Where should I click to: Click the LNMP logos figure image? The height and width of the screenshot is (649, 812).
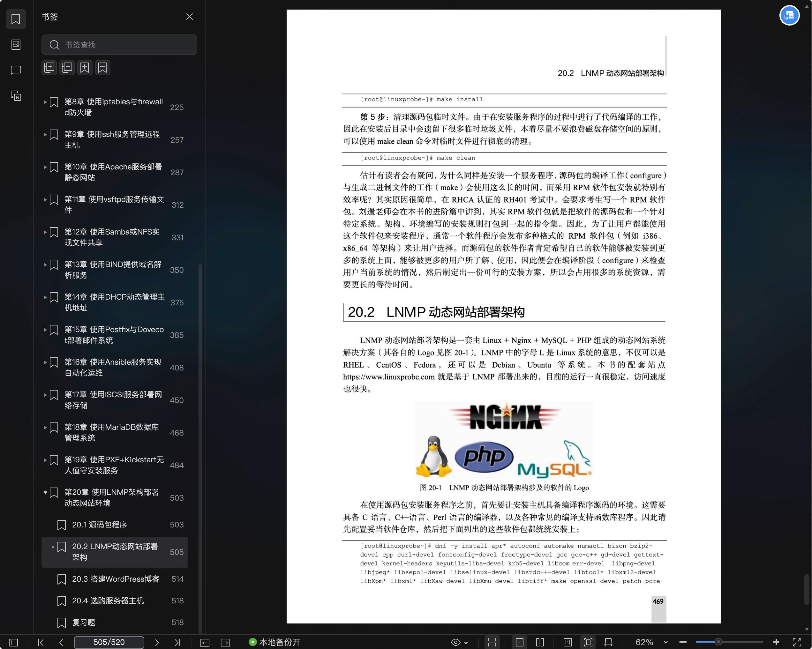[504, 440]
